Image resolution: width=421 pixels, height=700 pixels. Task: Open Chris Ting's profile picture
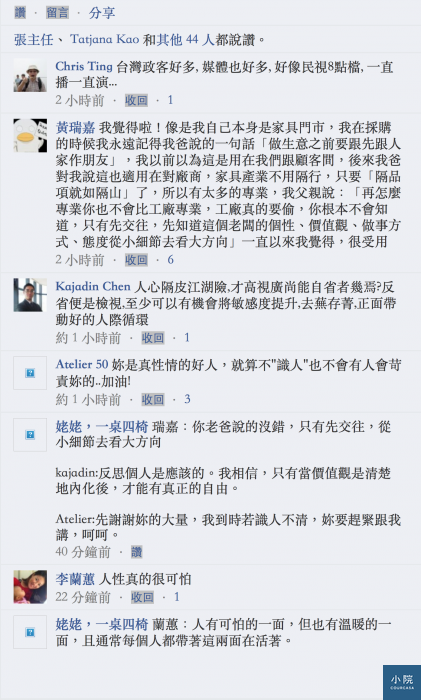[30, 75]
